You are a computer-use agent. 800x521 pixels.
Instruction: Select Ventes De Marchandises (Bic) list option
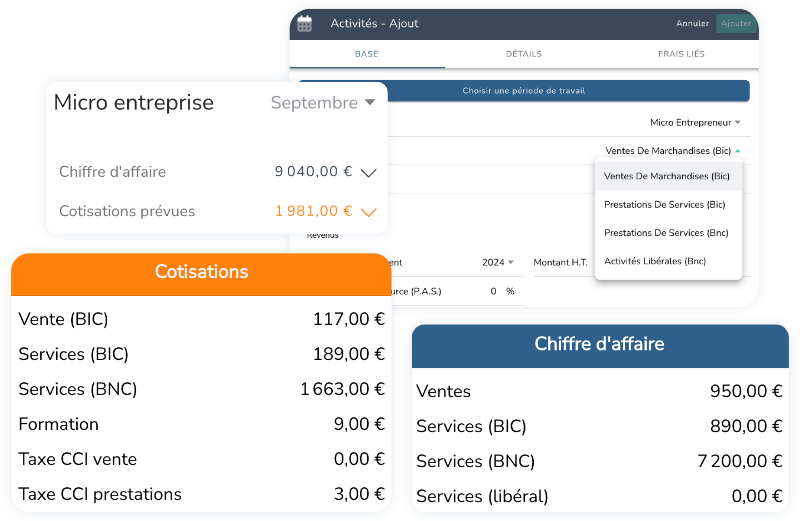[668, 176]
